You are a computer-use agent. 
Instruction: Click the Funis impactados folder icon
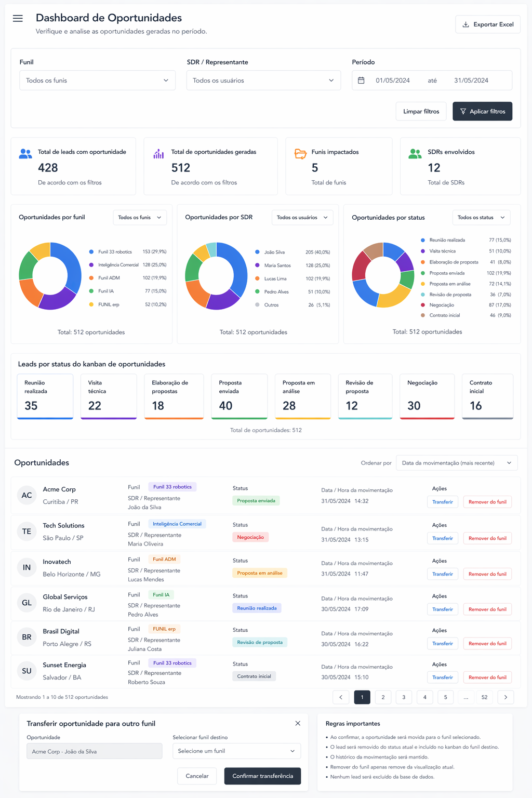pyautogui.click(x=300, y=154)
